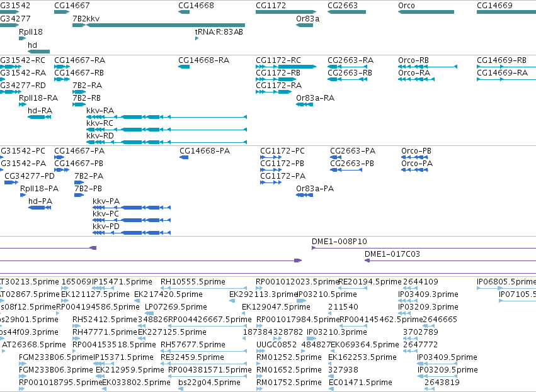Click the CG2663-PB protein label
The height and width of the screenshot is (392, 536).
(352, 164)
